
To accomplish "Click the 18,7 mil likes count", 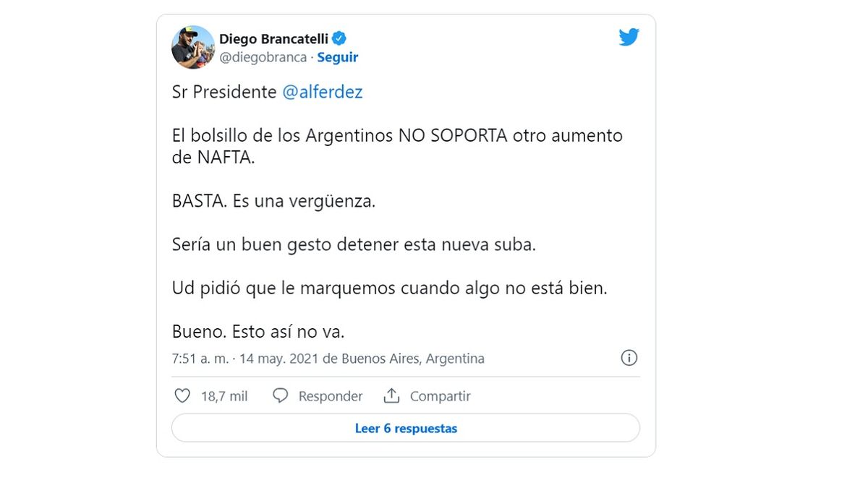I will point(224,396).
